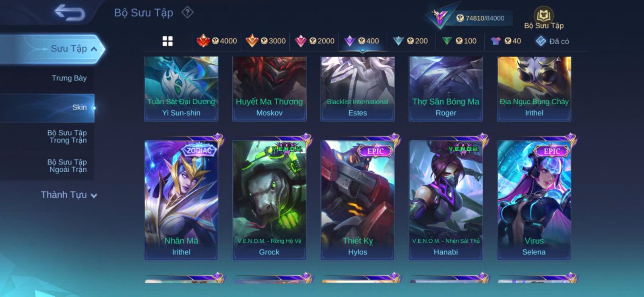The image size is (644, 297).
Task: Filter skins by 4000 points tier
Action: click(217, 41)
